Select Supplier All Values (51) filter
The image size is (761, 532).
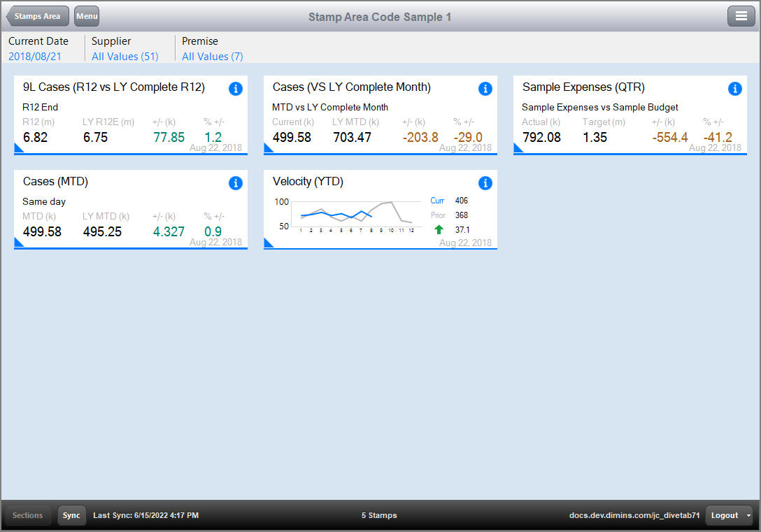coord(125,56)
